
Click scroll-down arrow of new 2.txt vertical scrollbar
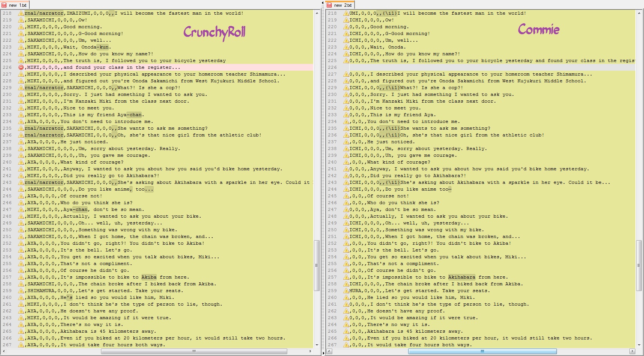pyautogui.click(x=639, y=345)
